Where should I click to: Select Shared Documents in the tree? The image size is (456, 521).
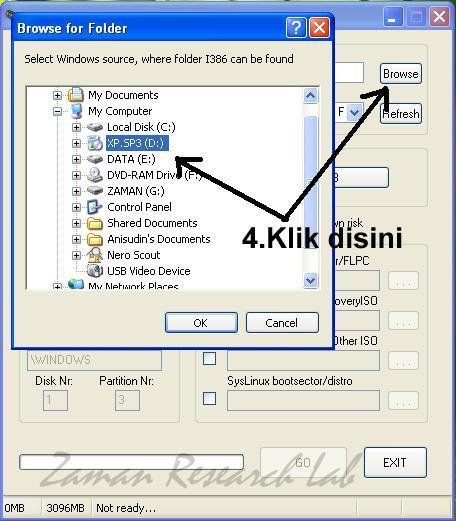tap(152, 223)
